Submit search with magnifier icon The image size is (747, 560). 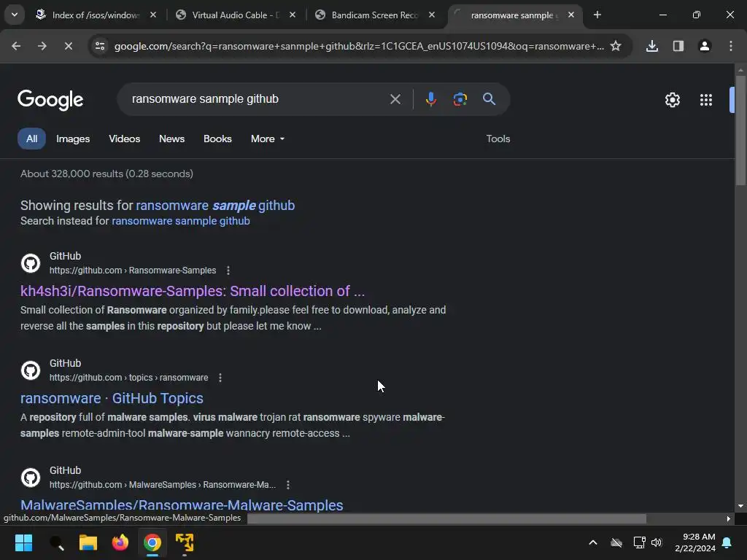[x=489, y=99]
